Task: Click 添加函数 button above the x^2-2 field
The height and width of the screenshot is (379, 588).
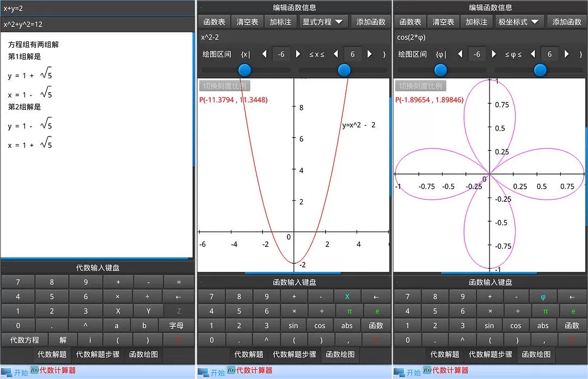Action: pyautogui.click(x=371, y=22)
